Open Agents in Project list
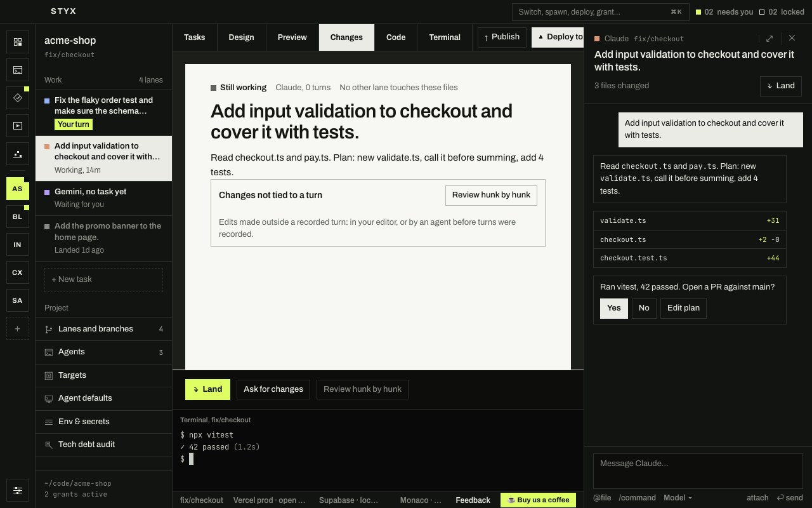The width and height of the screenshot is (812, 508). tap(103, 352)
